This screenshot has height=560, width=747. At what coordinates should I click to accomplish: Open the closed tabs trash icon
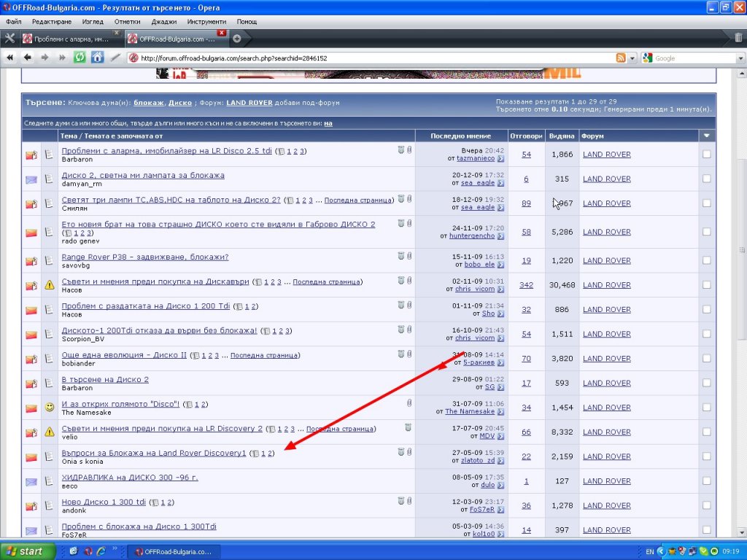(738, 38)
